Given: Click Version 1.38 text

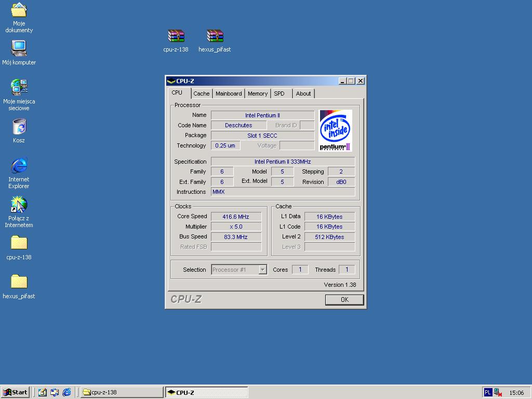Looking at the screenshot, I should tap(340, 285).
